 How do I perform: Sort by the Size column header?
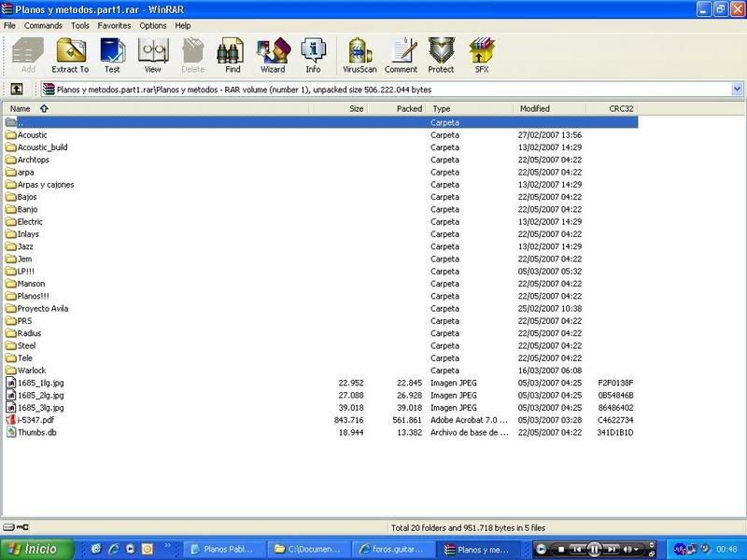click(x=338, y=108)
